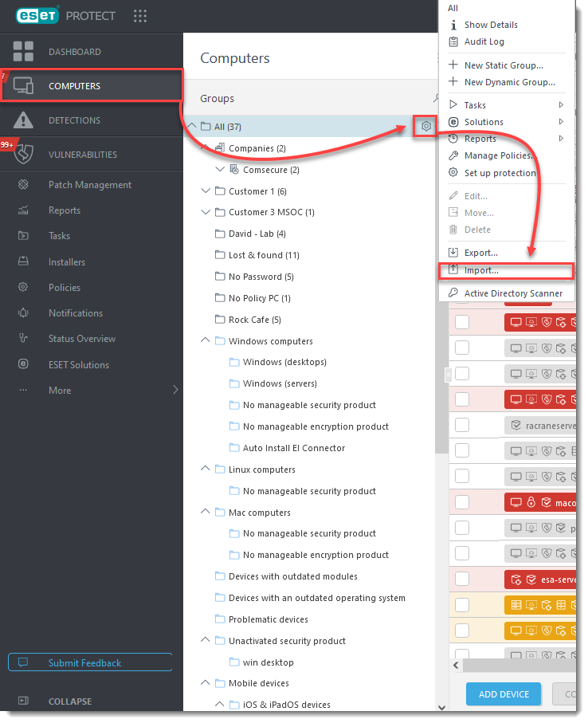Select the David - Lab (4) group
The height and width of the screenshot is (723, 588).
(x=257, y=234)
